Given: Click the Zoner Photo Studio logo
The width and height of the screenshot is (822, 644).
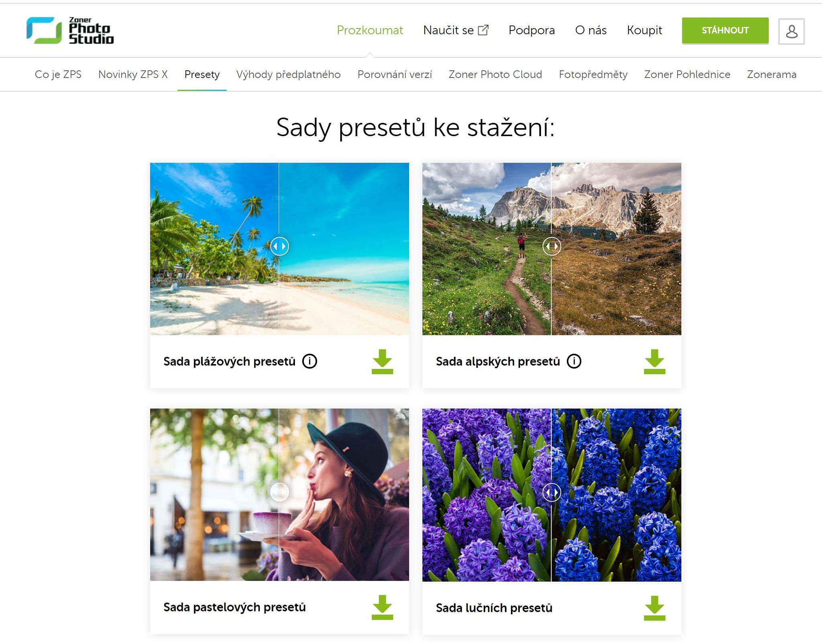Looking at the screenshot, I should 70,31.
